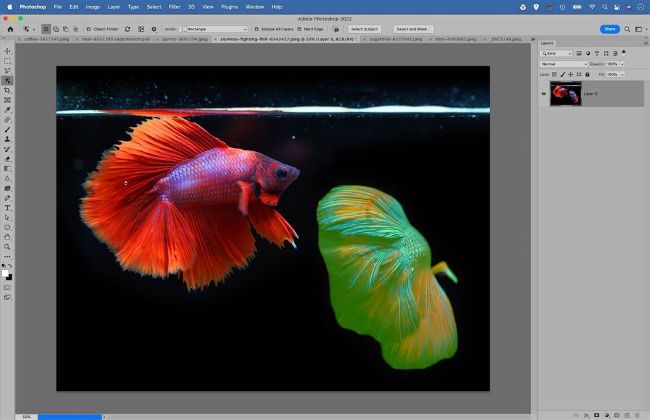Click the Home icon in options bar
Image resolution: width=650 pixels, height=420 pixels.
tap(8, 29)
